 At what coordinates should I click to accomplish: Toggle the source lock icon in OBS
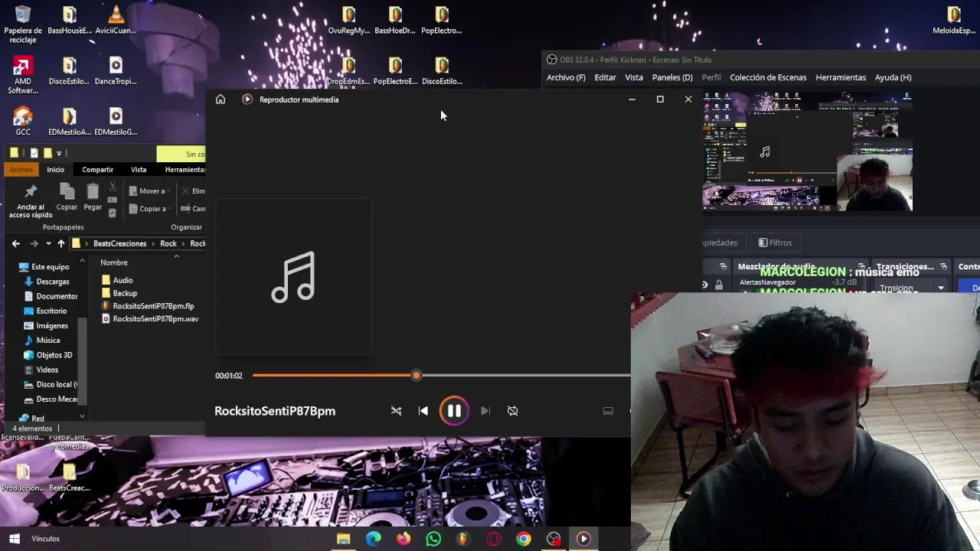719,285
